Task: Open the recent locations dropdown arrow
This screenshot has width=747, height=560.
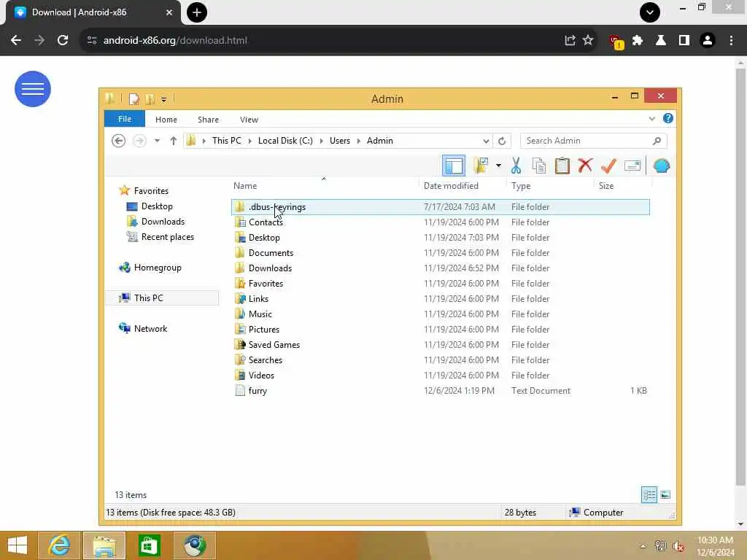Action: (157, 141)
